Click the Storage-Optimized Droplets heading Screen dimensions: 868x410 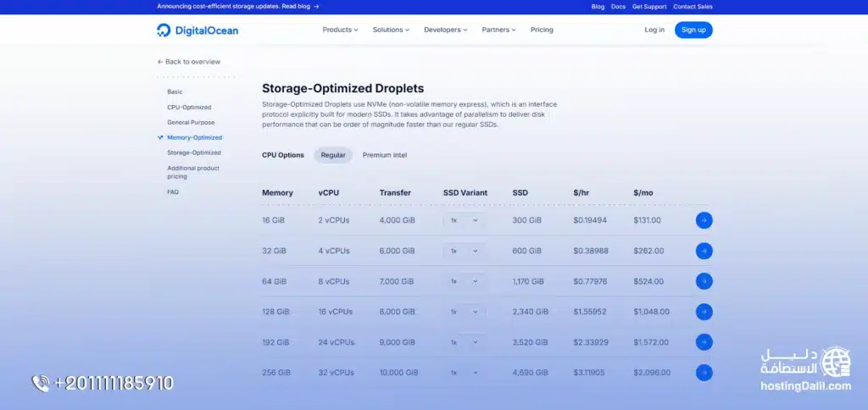tap(342, 89)
